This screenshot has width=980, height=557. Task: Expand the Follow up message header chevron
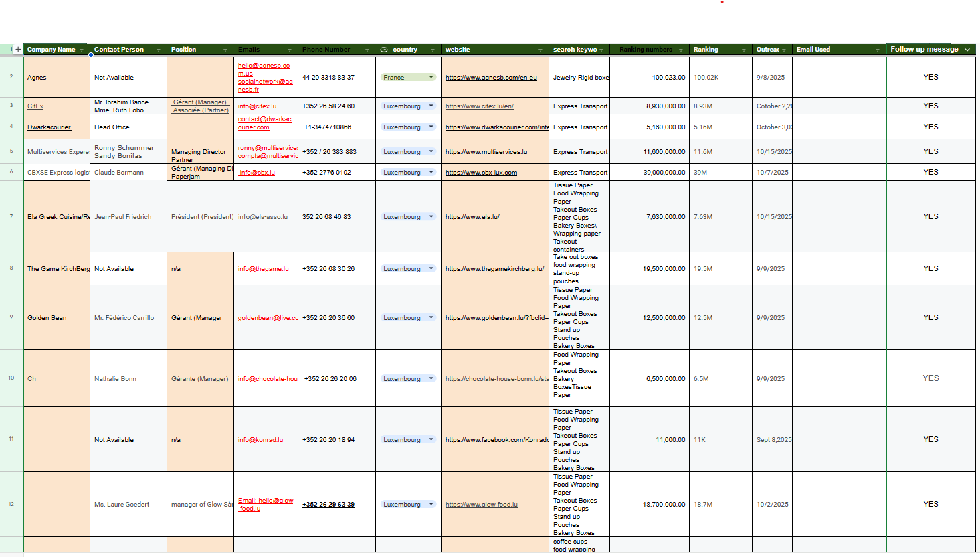967,50
